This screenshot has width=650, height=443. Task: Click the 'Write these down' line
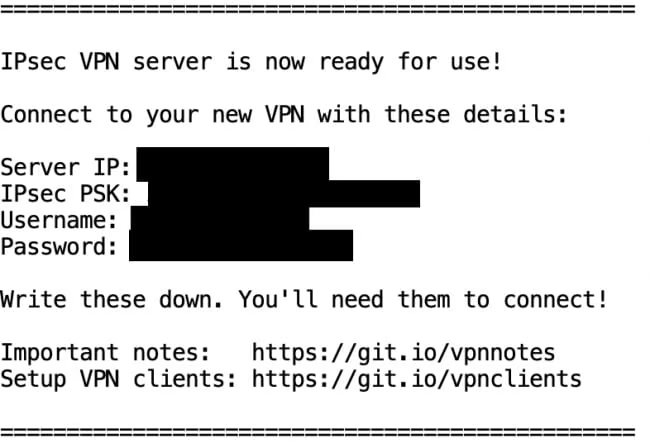304,300
